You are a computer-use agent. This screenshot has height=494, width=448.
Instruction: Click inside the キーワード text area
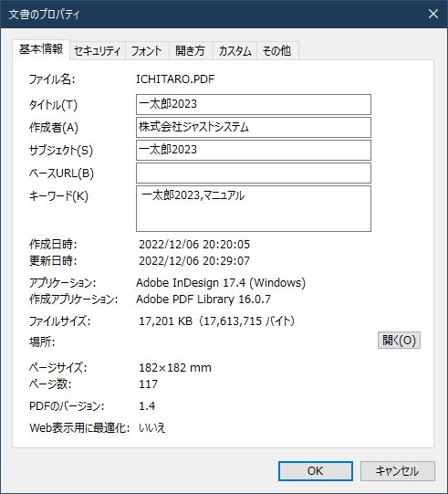254,208
